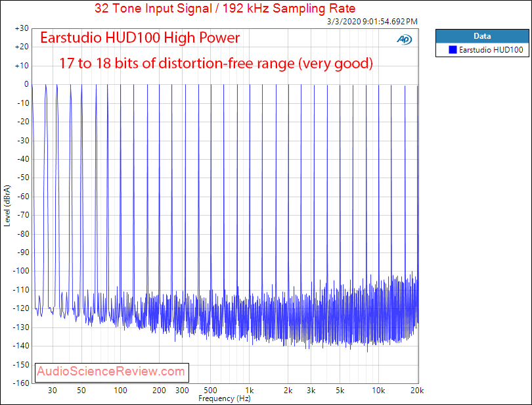Click the 5k frequency tick label
Screen dimensions: 532x405
(340, 391)
